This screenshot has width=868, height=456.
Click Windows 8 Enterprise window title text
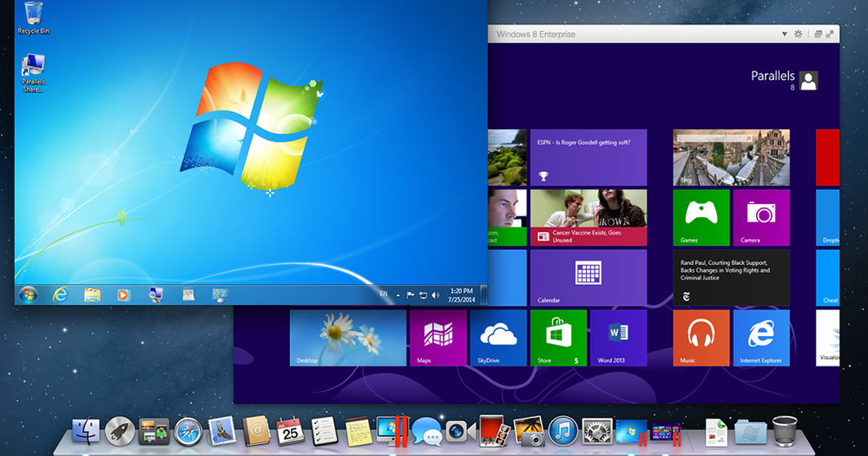(x=536, y=35)
